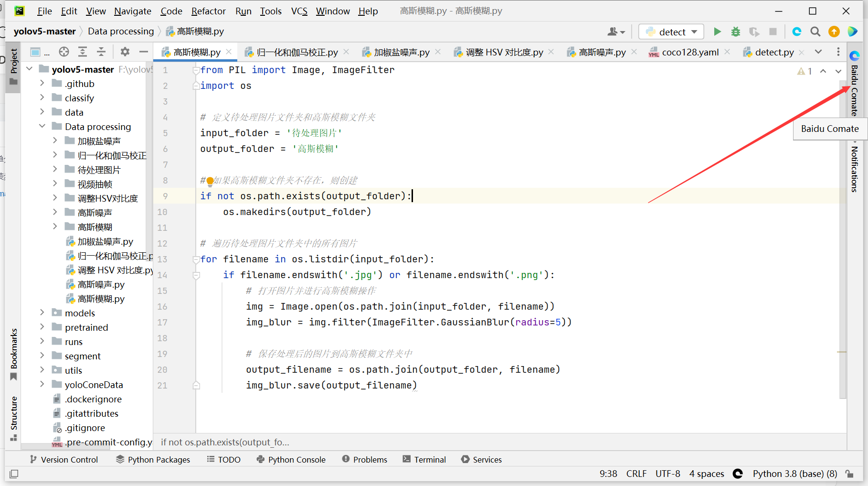Image resolution: width=868 pixels, height=486 pixels.
Task: Expand the models folder in Project tree
Action: click(x=42, y=313)
